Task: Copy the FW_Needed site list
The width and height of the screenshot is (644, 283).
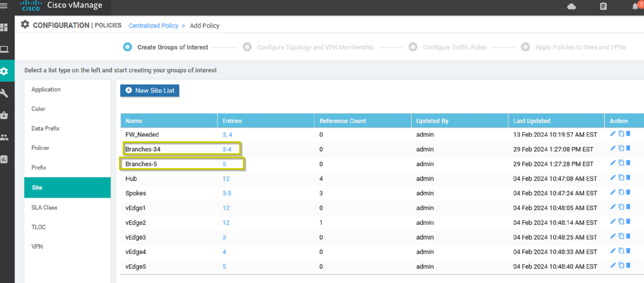Action: pos(621,133)
